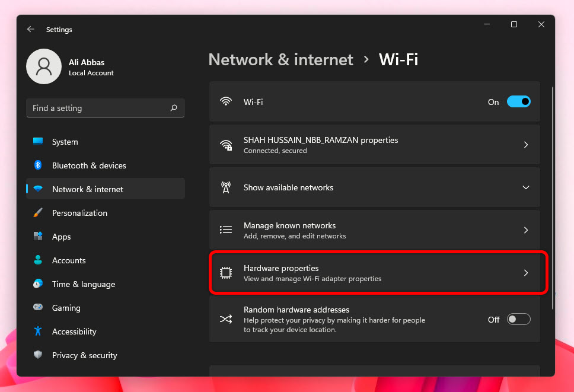574x392 pixels.
Task: Turn off the Wi-Fi toggle
Action: click(x=518, y=101)
